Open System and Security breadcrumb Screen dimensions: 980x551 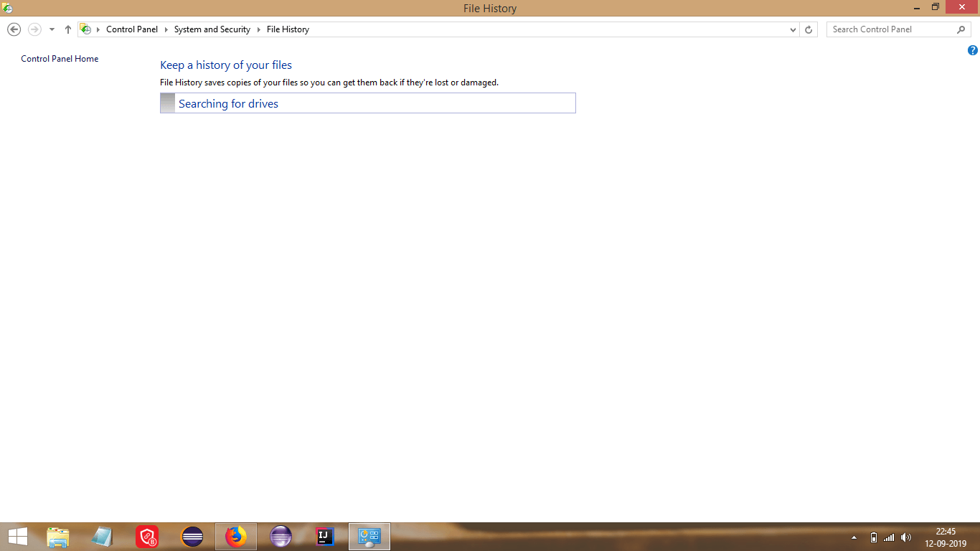coord(212,29)
